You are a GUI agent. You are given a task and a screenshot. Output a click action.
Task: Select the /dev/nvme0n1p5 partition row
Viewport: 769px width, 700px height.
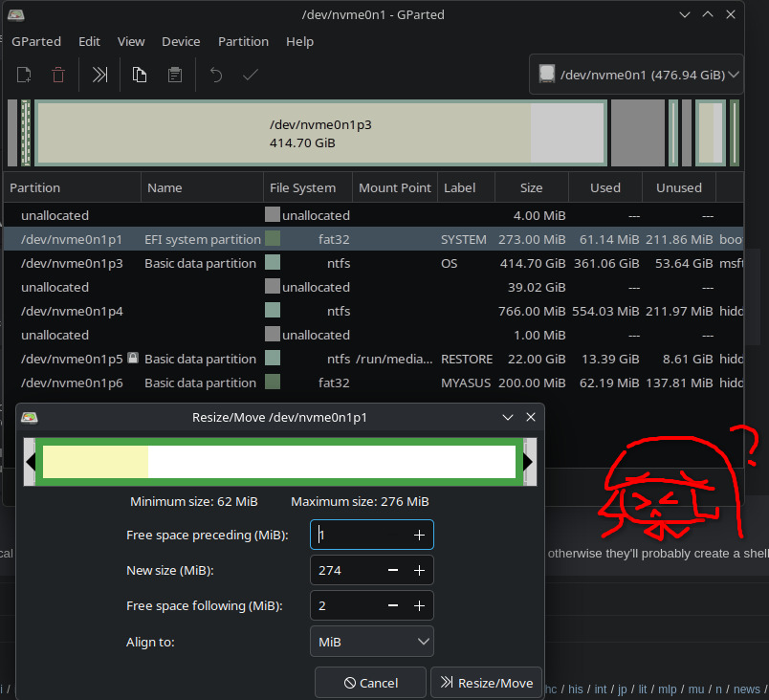[374, 359]
